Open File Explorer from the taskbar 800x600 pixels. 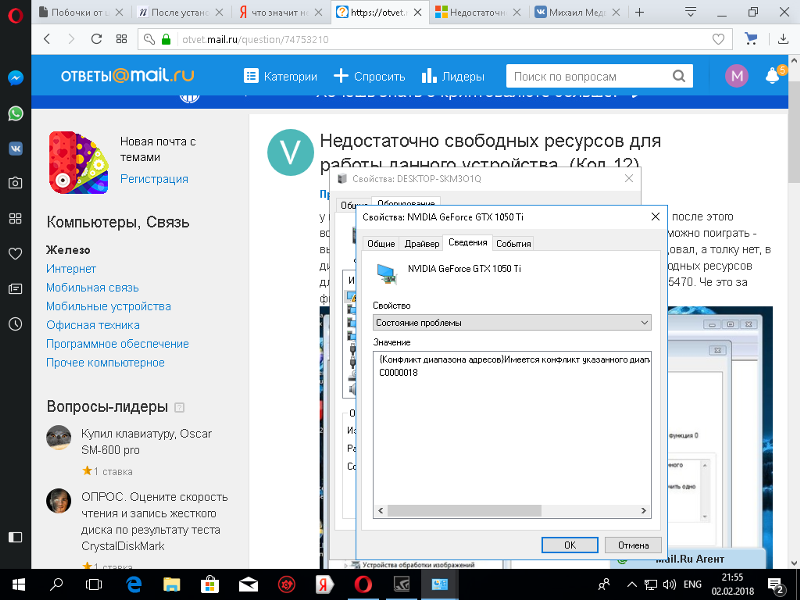(x=171, y=585)
